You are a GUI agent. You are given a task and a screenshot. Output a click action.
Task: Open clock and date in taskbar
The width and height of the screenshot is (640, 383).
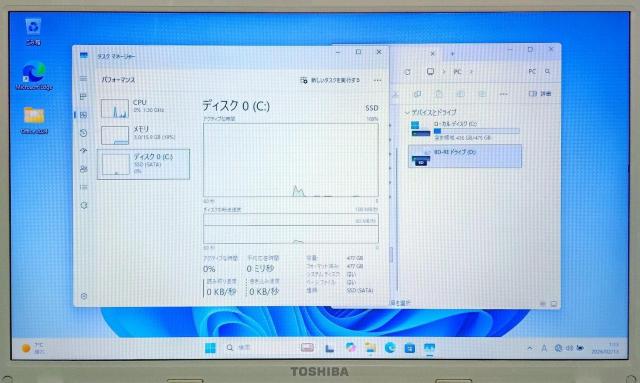tap(605, 348)
